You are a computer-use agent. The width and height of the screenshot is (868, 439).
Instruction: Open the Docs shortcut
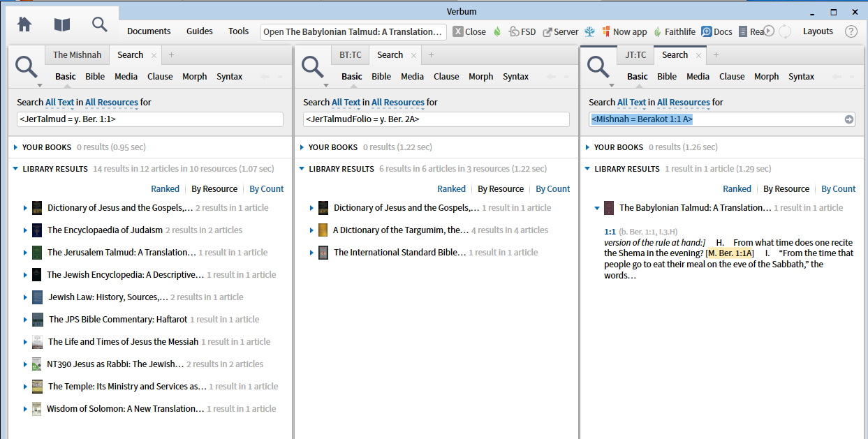[717, 31]
